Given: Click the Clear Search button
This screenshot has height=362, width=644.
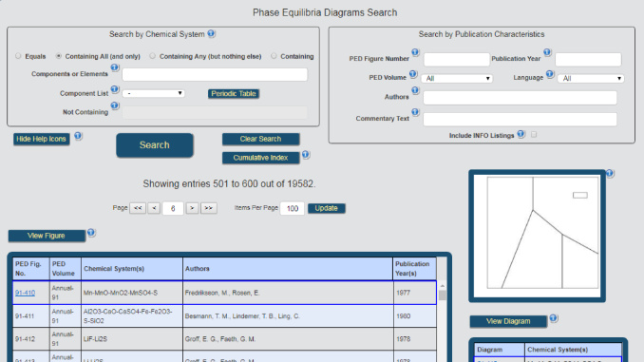Looking at the screenshot, I should coord(260,139).
